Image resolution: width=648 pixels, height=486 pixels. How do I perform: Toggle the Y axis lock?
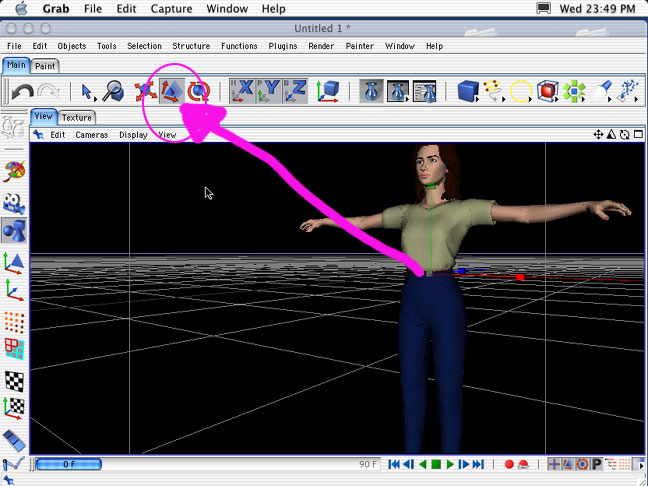(x=269, y=91)
